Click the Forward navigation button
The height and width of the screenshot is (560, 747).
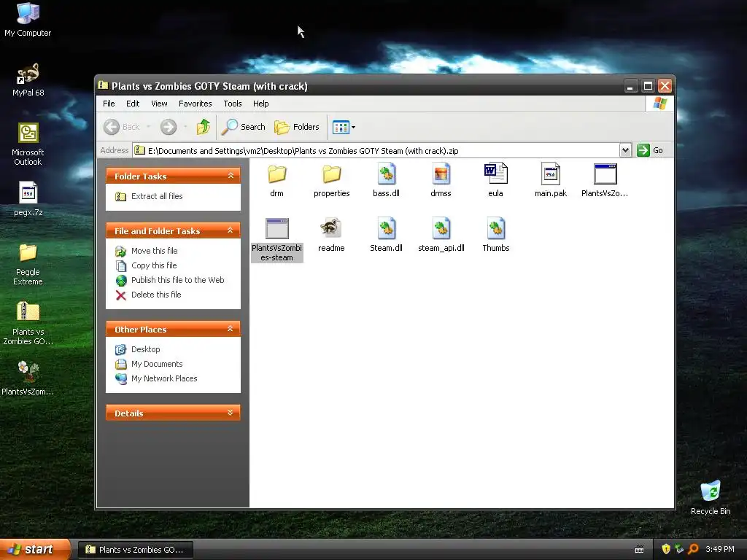click(169, 127)
